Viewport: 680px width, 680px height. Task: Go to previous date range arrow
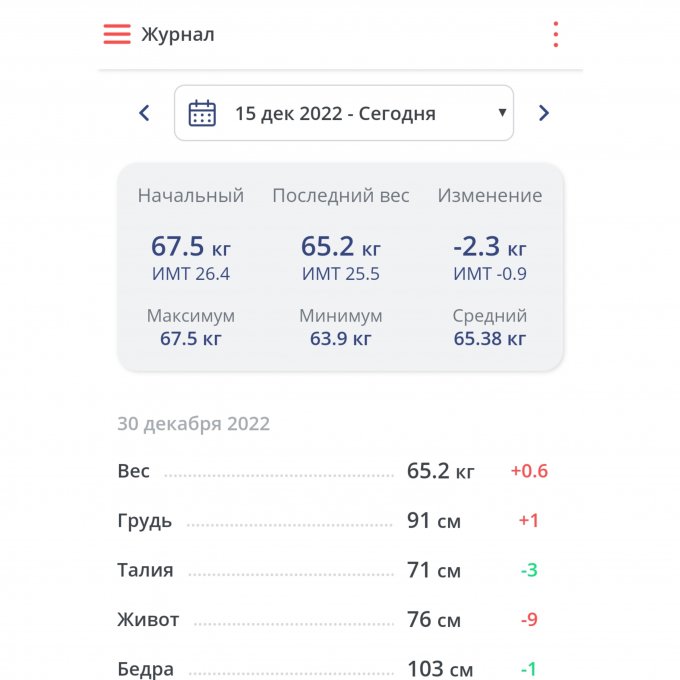pyautogui.click(x=144, y=113)
